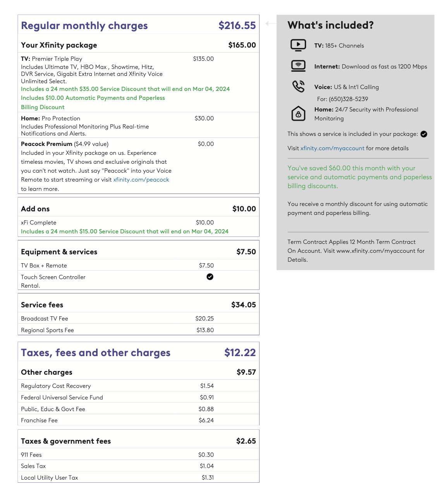Click the included-service checkmark legend icon
This screenshot has width=440, height=504.
coord(424,134)
